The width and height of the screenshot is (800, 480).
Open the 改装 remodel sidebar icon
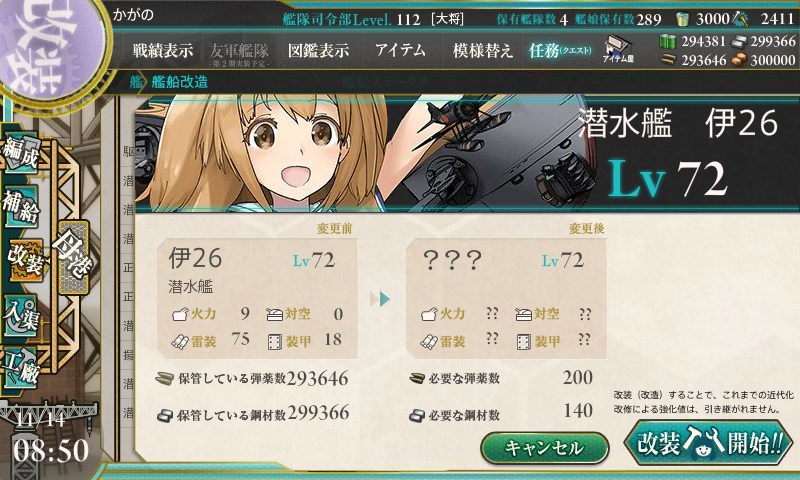tap(24, 260)
